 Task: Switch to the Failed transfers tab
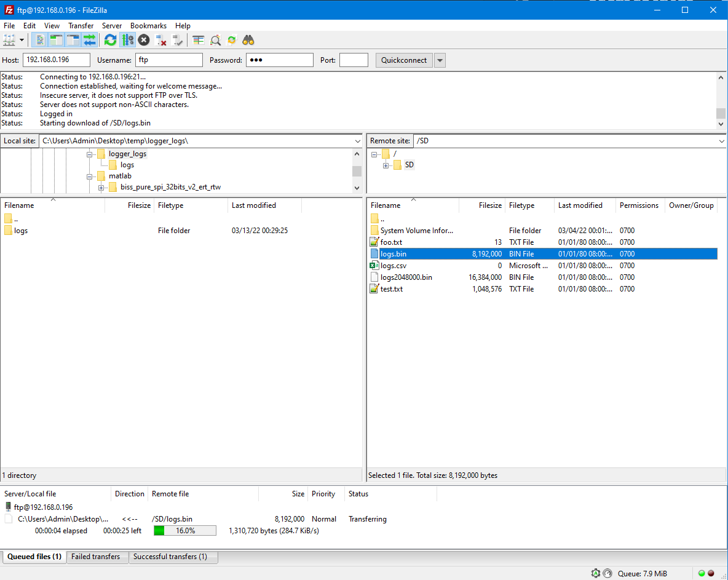pos(96,557)
